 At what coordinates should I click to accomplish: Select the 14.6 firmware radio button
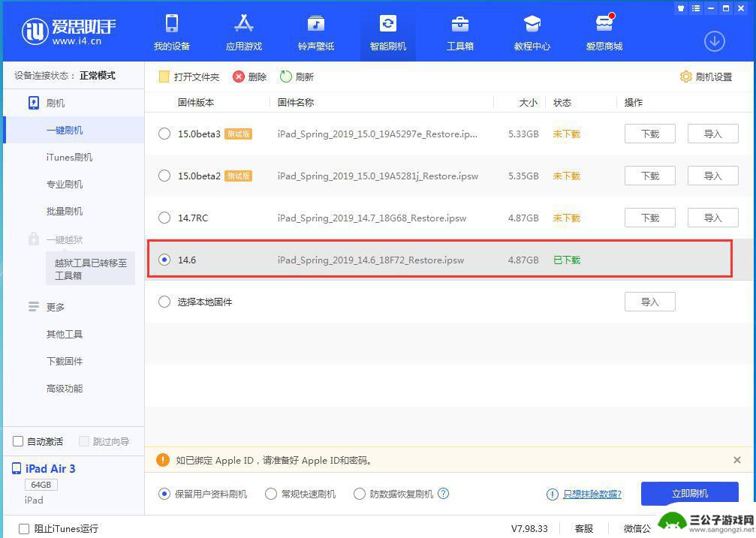164,260
